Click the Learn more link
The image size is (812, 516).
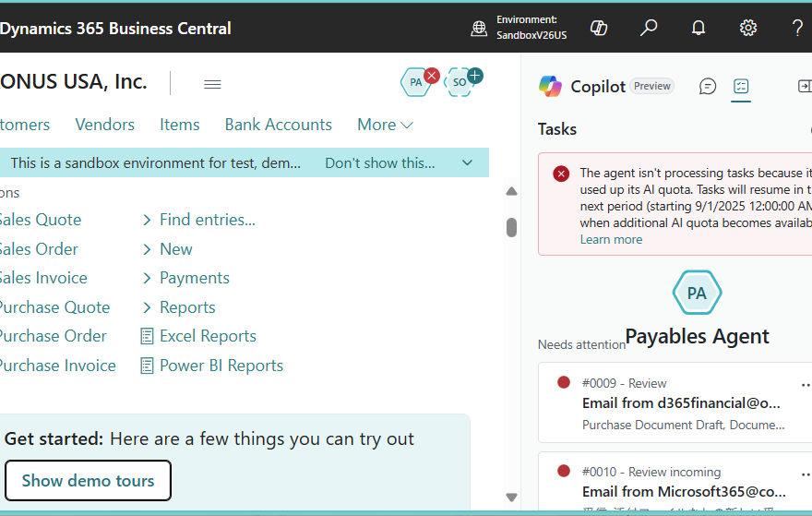coord(611,240)
